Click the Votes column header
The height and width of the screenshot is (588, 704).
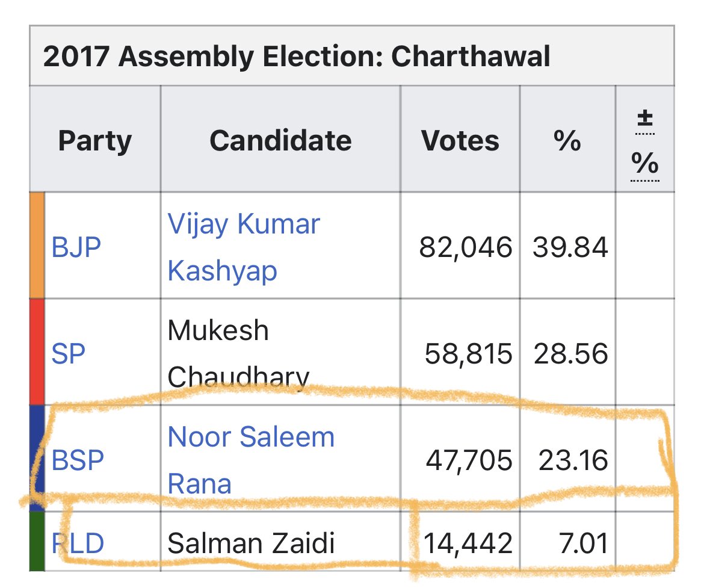pyautogui.click(x=460, y=140)
